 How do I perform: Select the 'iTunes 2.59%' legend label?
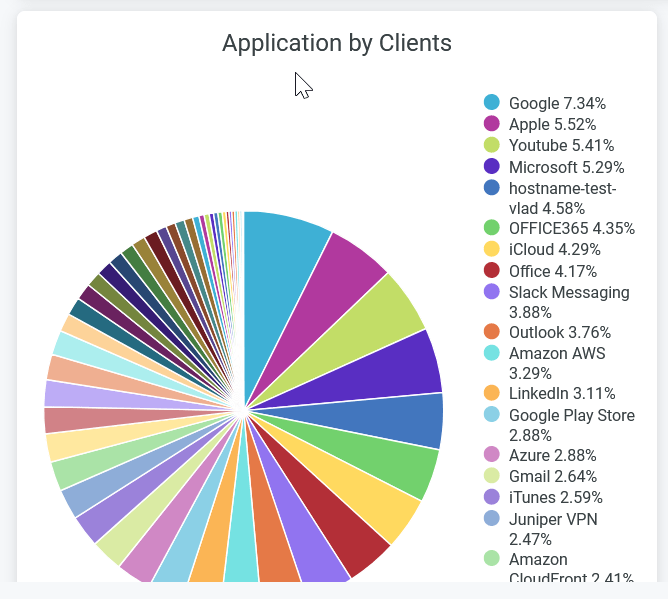[556, 498]
